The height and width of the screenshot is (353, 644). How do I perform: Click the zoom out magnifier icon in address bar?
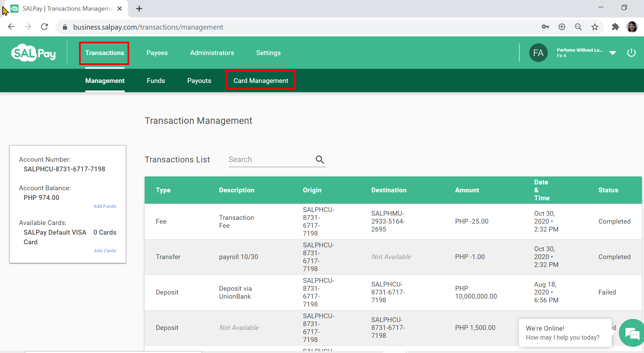(578, 27)
